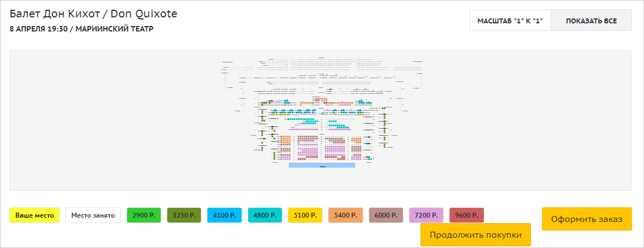The image size is (644, 248).
Task: Click the blue stage rectangle on the seating plan
Action: (321, 166)
